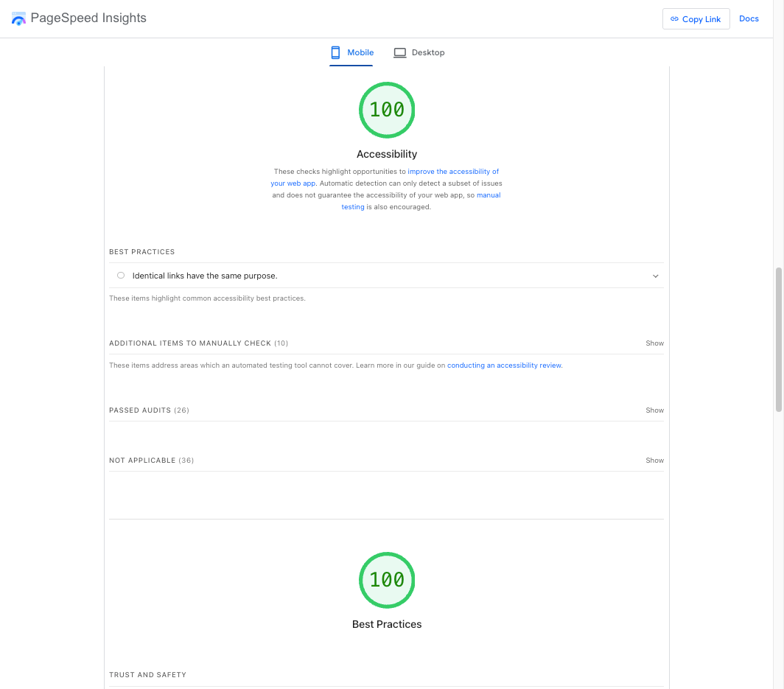Screen dimensions: 784x689
Task: Open the Docs link
Action: pyautogui.click(x=749, y=18)
